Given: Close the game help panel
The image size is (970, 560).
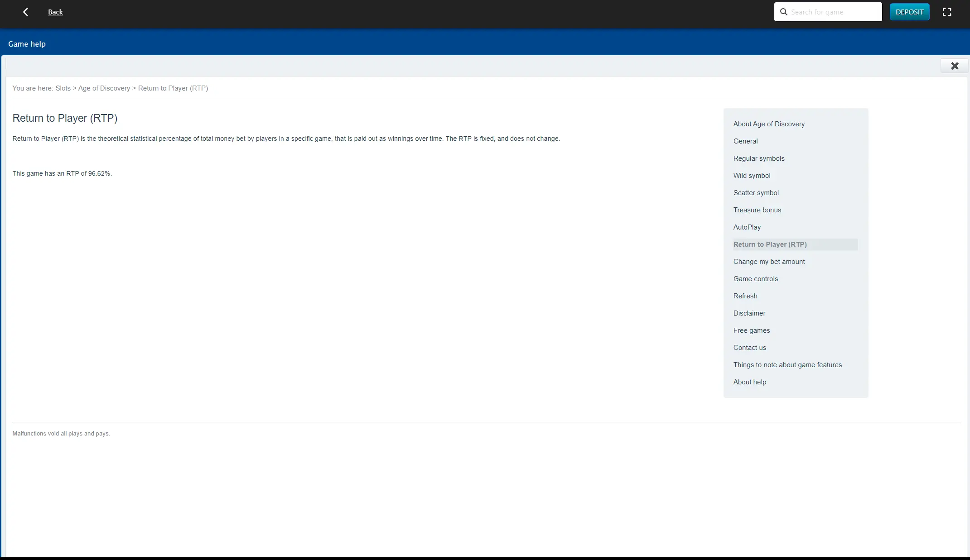Looking at the screenshot, I should (955, 66).
